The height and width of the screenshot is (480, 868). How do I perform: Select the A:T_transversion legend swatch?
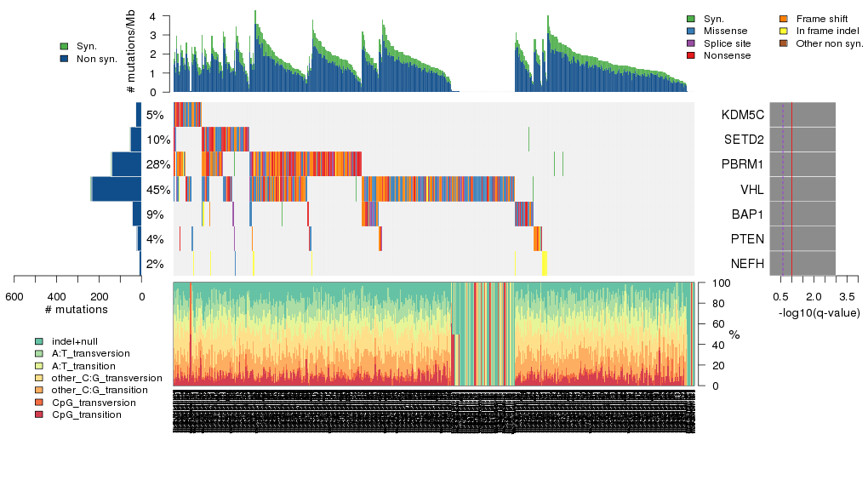point(38,353)
